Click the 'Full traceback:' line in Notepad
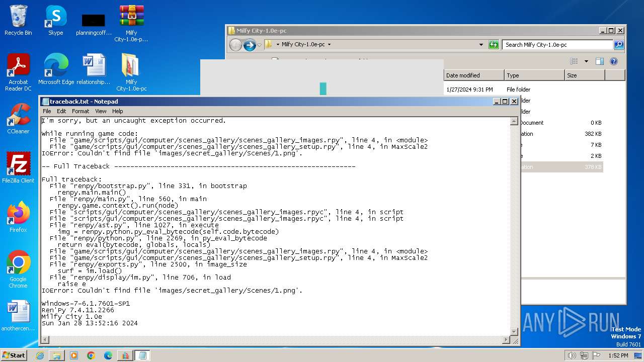Screen dimensions: 644x362 click(72, 179)
